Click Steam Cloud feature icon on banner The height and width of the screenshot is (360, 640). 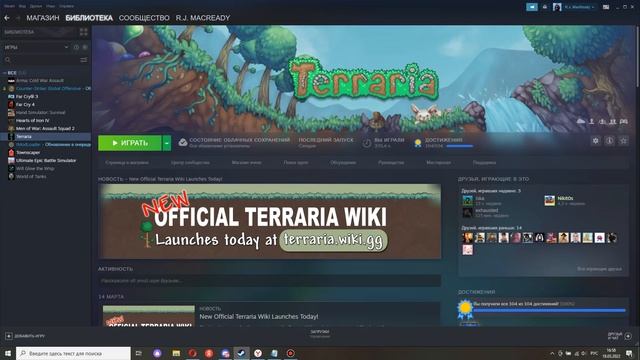(x=581, y=121)
